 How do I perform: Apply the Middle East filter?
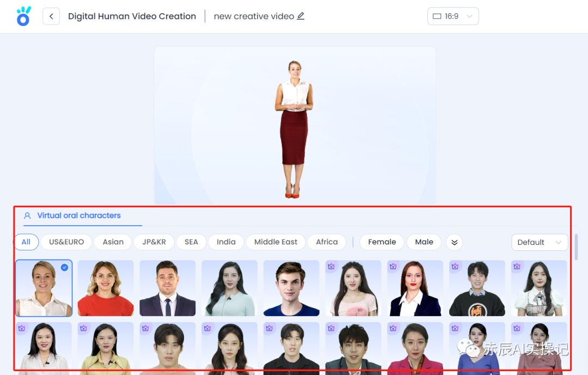[x=275, y=242]
